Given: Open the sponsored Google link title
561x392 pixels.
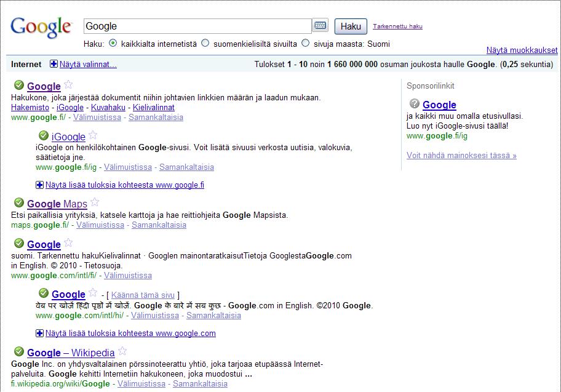Looking at the screenshot, I should coord(439,105).
